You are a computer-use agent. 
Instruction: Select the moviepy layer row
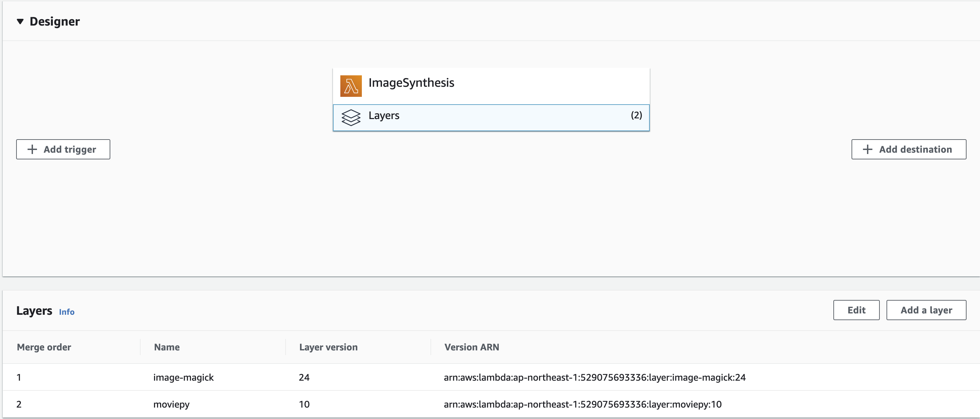[x=171, y=404]
